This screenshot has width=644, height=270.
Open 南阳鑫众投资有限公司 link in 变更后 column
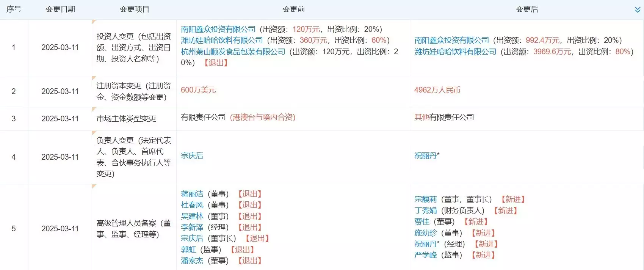pyautogui.click(x=452, y=40)
